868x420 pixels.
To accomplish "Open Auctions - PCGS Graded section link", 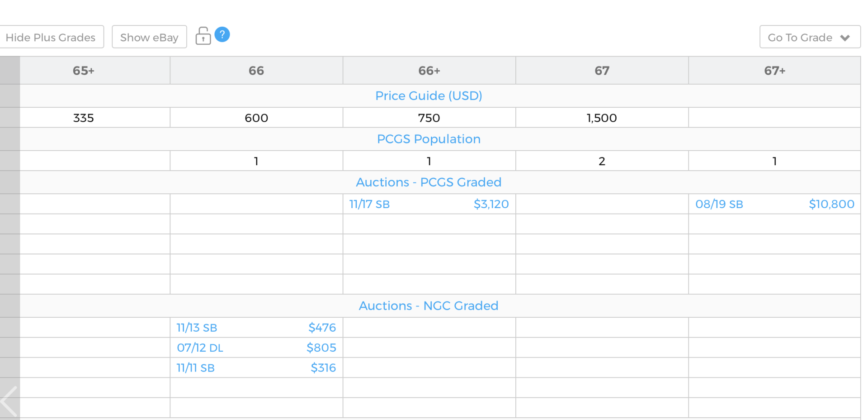I will (429, 182).
